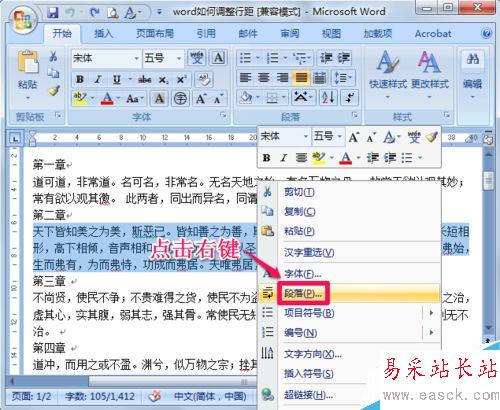Click the vertical scrollbar down arrow
The width and height of the screenshot is (500, 410).
coord(488,328)
